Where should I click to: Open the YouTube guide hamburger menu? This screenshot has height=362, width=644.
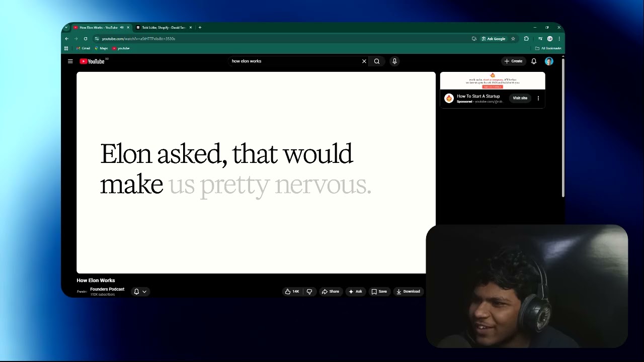[x=70, y=61]
